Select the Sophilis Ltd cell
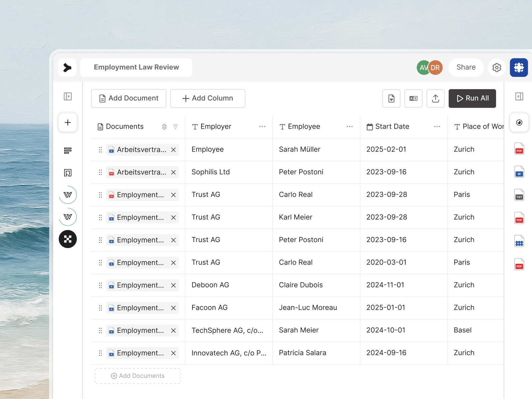Screen dimensions: 532x399 pyautogui.click(x=229, y=172)
